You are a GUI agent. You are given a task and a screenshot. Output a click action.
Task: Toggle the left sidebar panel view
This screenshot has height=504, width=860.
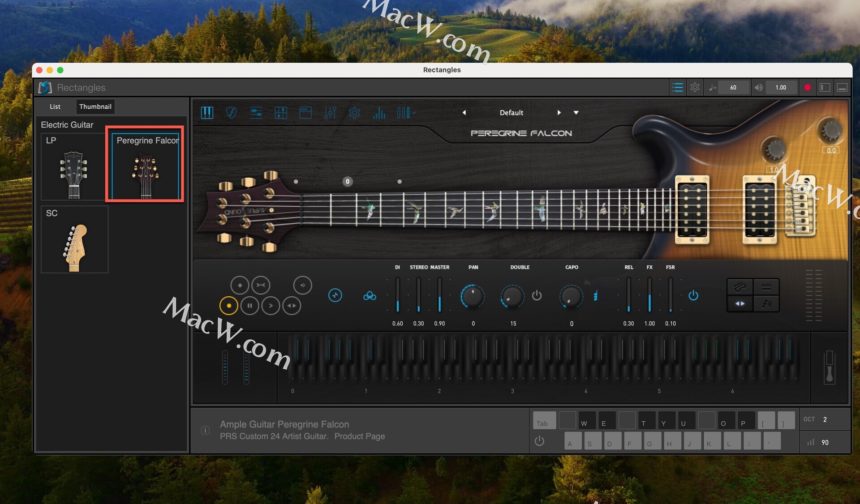tap(825, 88)
